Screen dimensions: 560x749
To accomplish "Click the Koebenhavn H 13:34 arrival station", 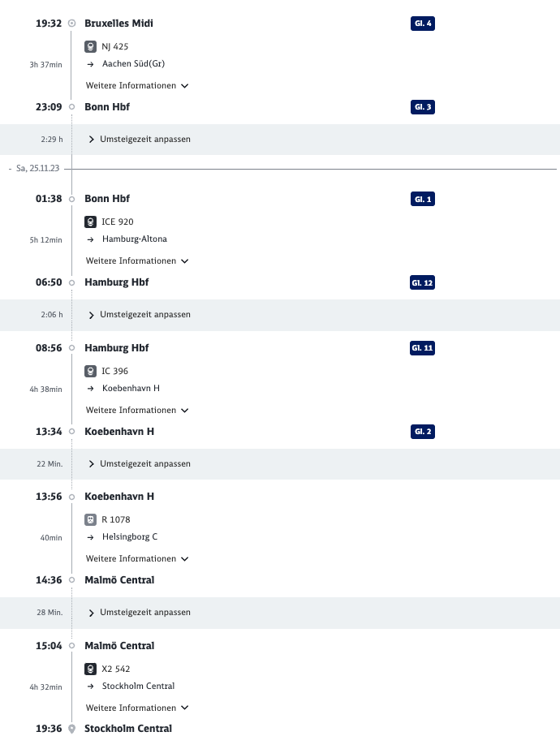I will (119, 432).
